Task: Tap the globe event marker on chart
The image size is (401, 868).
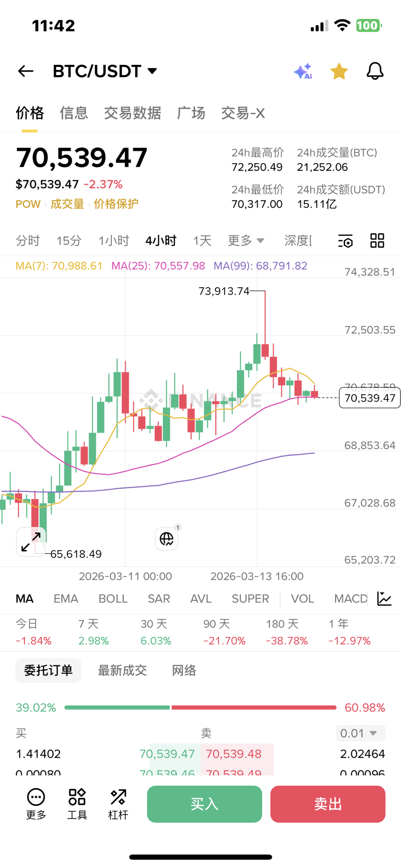Action: coord(167,539)
